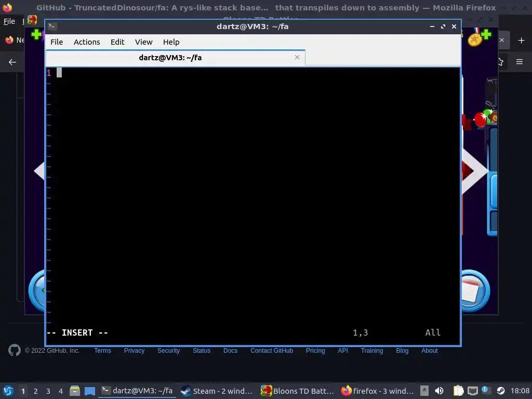Open the terminal's Help menu
Screen dimensions: 532x399
[171, 42]
